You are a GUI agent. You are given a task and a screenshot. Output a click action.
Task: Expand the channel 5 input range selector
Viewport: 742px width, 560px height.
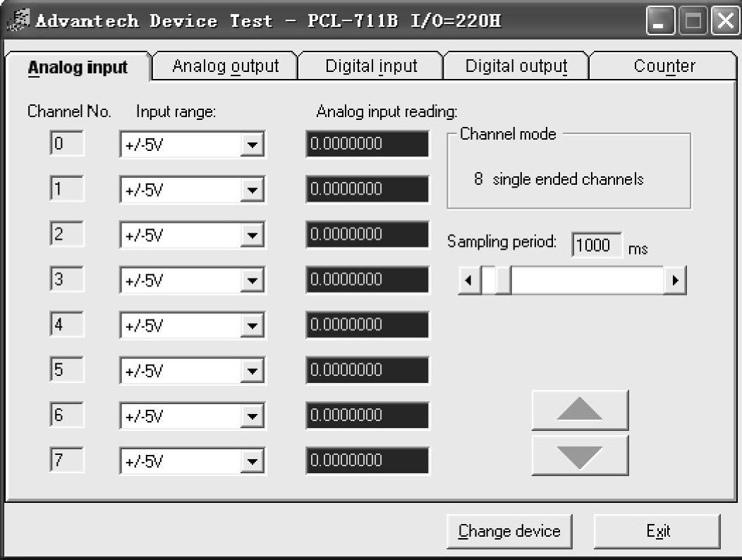click(x=252, y=371)
